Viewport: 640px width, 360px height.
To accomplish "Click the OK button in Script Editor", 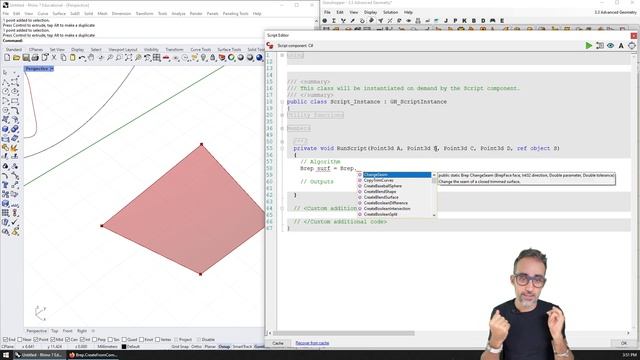I will click(623, 343).
